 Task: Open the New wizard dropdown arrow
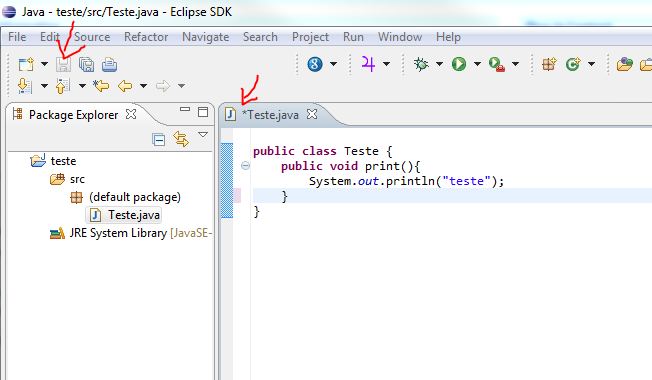44,64
